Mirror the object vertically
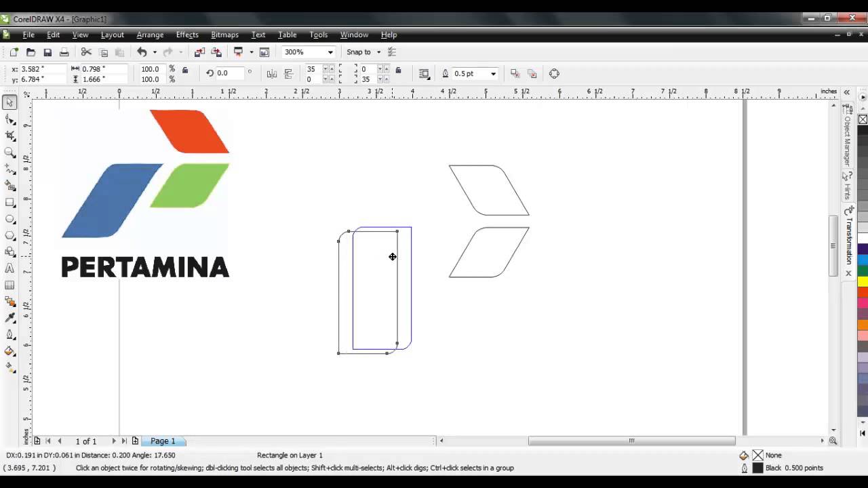The image size is (868, 488). coord(288,73)
